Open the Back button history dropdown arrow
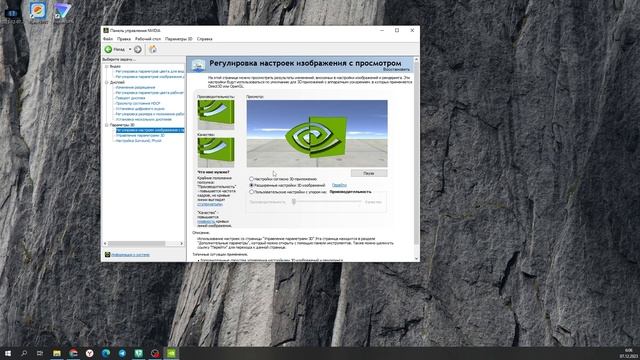 (130, 49)
